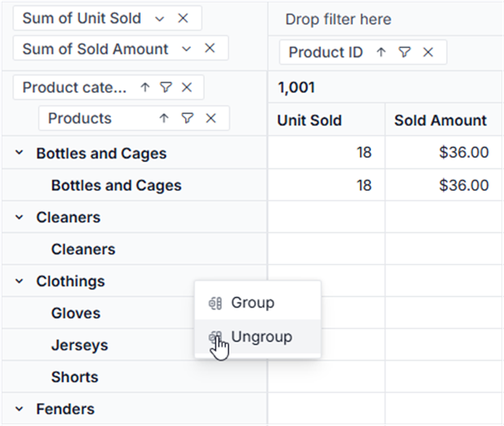
Task: Collapse the Bottles and Cages group
Action: pyautogui.click(x=20, y=153)
